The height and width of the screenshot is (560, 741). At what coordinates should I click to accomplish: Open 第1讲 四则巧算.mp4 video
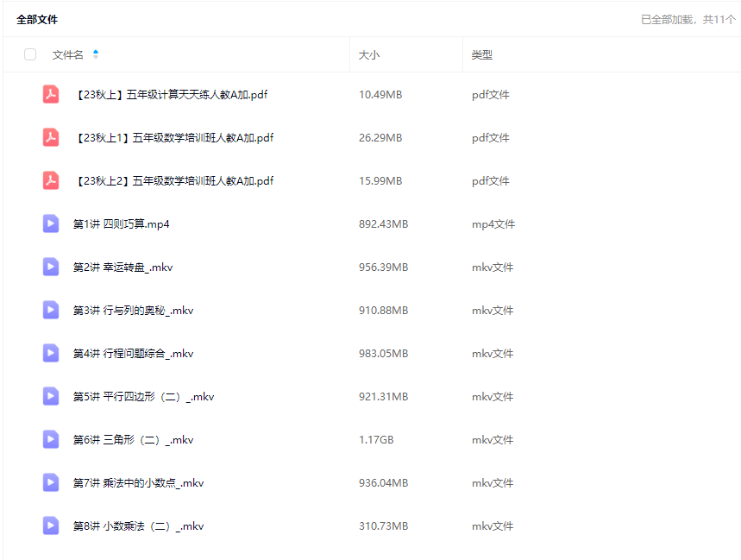coord(121,224)
